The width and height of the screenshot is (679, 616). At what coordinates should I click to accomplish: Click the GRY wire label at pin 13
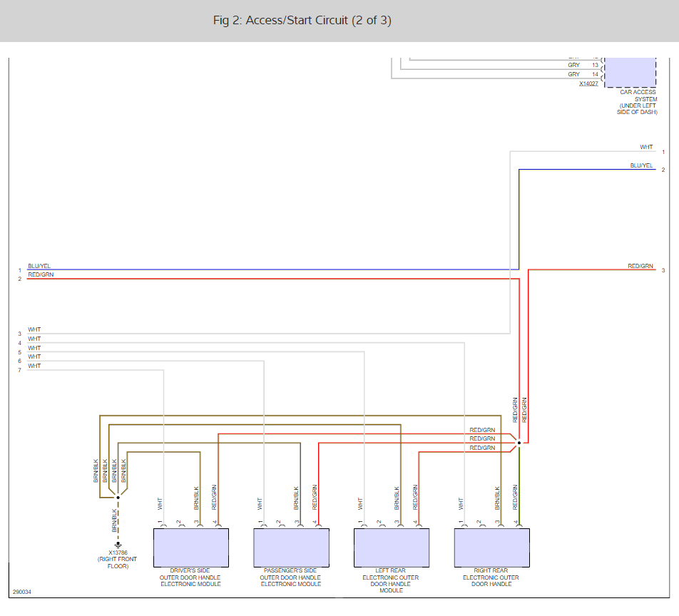click(573, 65)
